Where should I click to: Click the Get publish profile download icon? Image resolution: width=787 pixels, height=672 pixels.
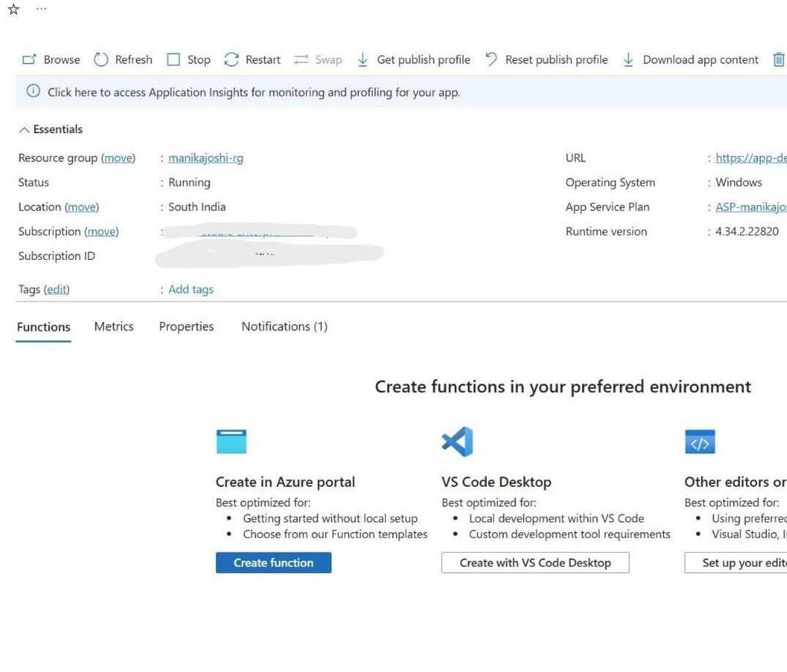click(x=363, y=60)
